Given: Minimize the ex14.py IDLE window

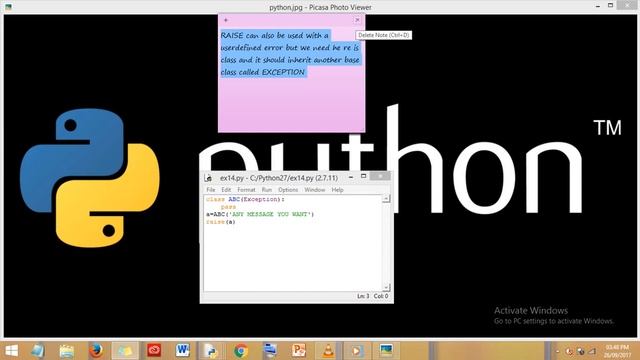Looking at the screenshot, I should pyautogui.click(x=351, y=177).
